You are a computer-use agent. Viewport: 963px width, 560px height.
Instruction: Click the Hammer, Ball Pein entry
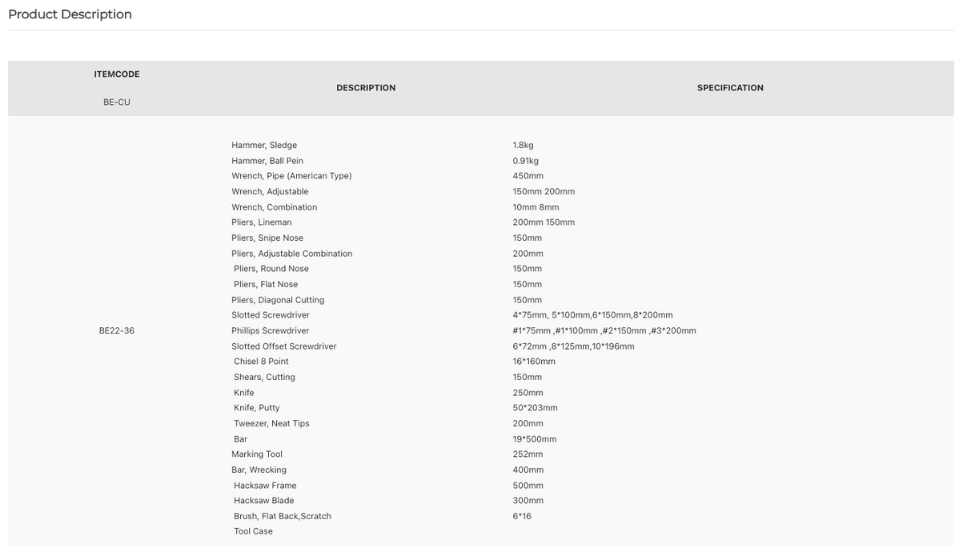pyautogui.click(x=267, y=161)
